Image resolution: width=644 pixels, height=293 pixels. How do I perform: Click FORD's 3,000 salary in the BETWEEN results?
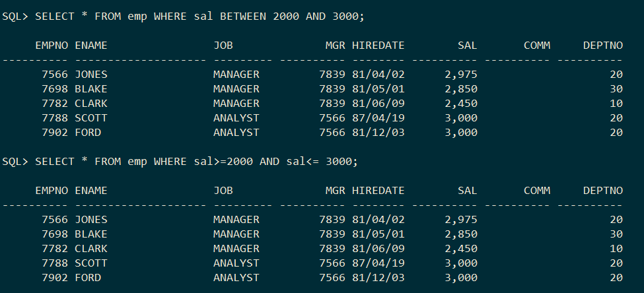coord(461,133)
